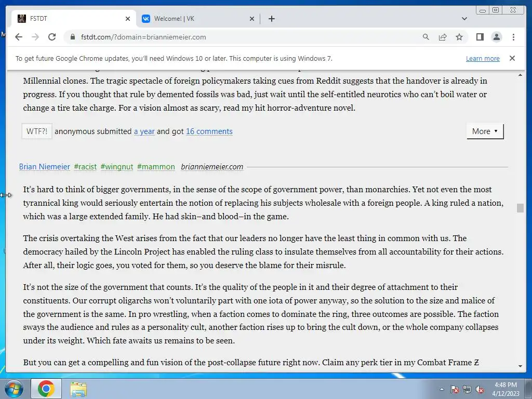Image resolution: width=532 pixels, height=399 pixels.
Task: Open File Explorer from the taskbar
Action: pyautogui.click(x=78, y=389)
